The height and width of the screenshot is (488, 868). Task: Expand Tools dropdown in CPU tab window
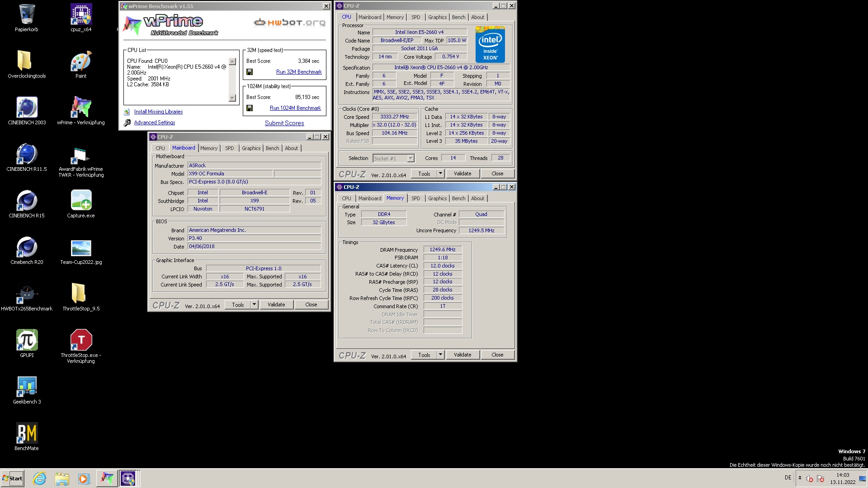pyautogui.click(x=440, y=174)
